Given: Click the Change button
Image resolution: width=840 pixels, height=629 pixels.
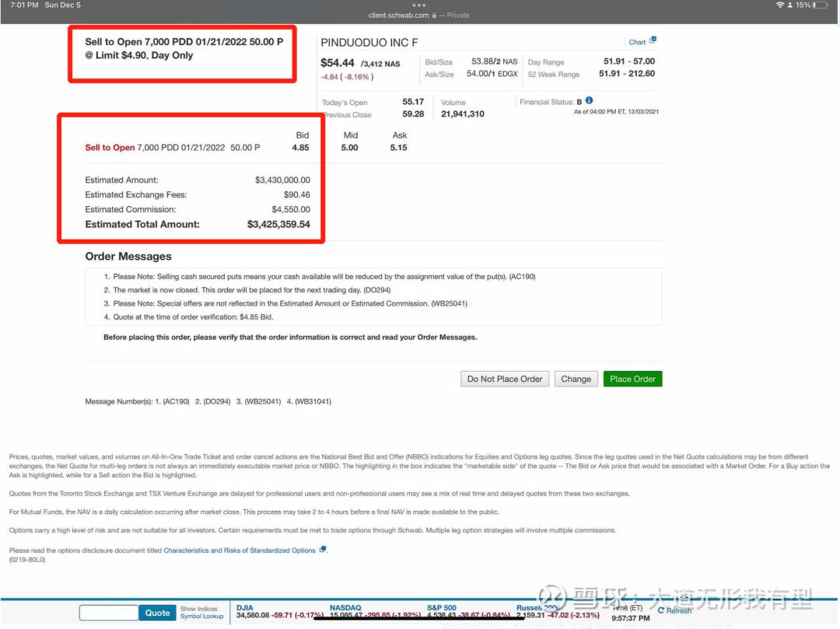Looking at the screenshot, I should click(x=576, y=379).
